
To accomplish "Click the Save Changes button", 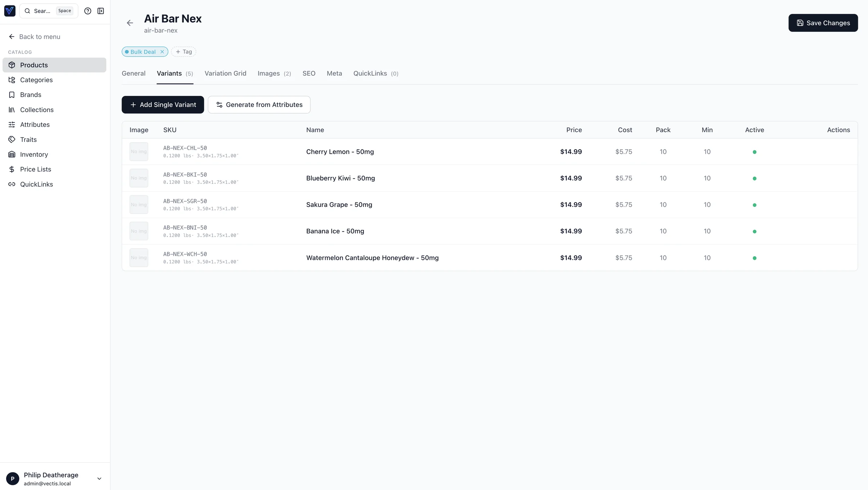I will (823, 23).
